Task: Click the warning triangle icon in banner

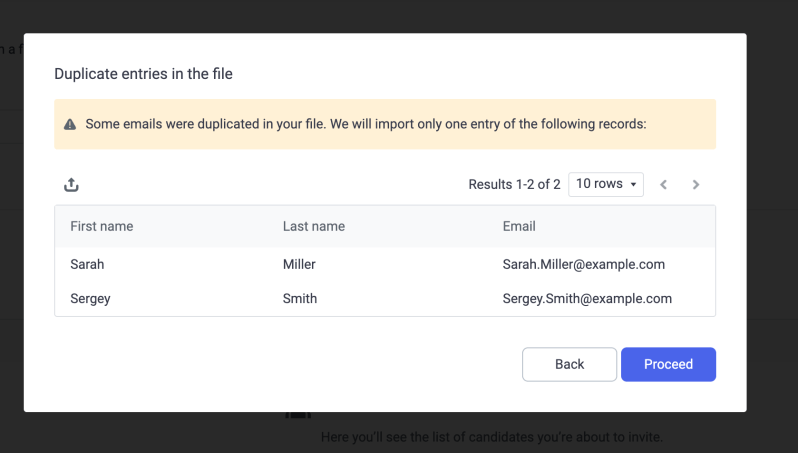Action: (x=70, y=125)
